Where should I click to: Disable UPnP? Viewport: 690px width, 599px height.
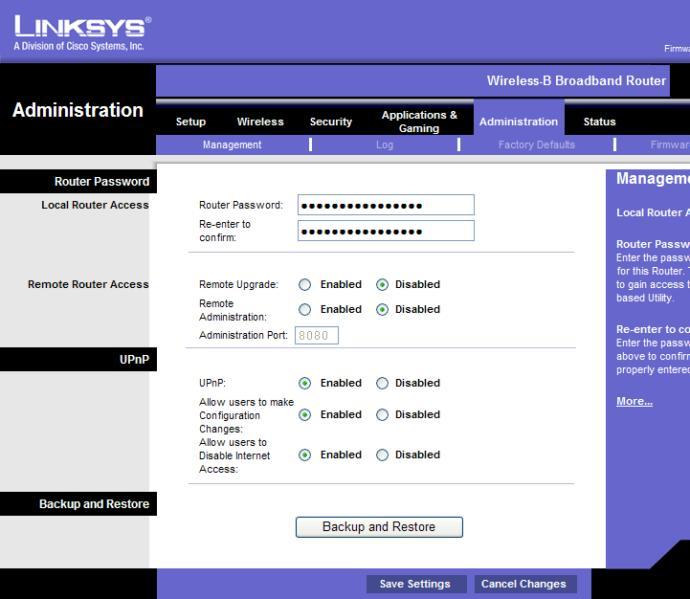pos(382,383)
